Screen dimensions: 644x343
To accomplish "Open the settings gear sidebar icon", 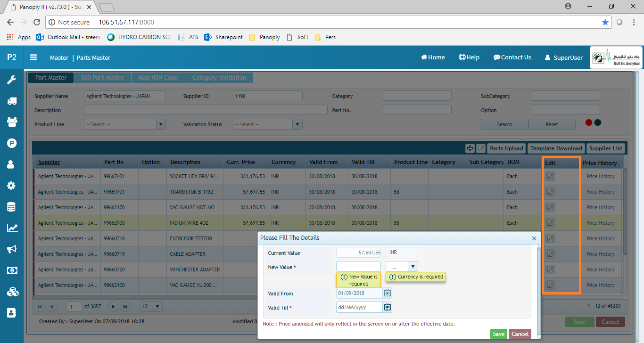I will tap(12, 186).
